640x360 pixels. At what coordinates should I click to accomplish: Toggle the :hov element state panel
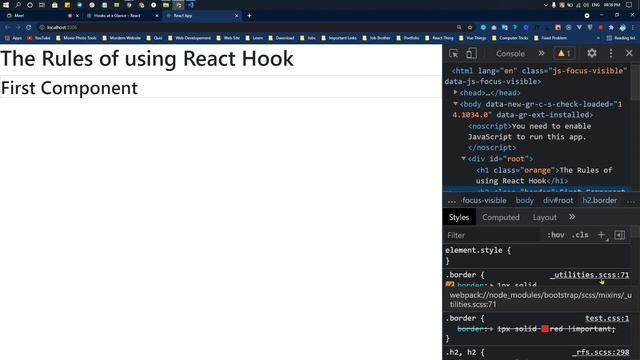(556, 235)
